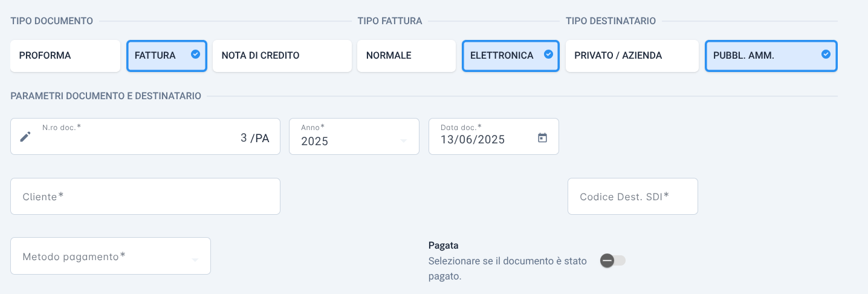Select the ELETTRONICA invoice option
This screenshot has height=294, width=868.
(511, 56)
